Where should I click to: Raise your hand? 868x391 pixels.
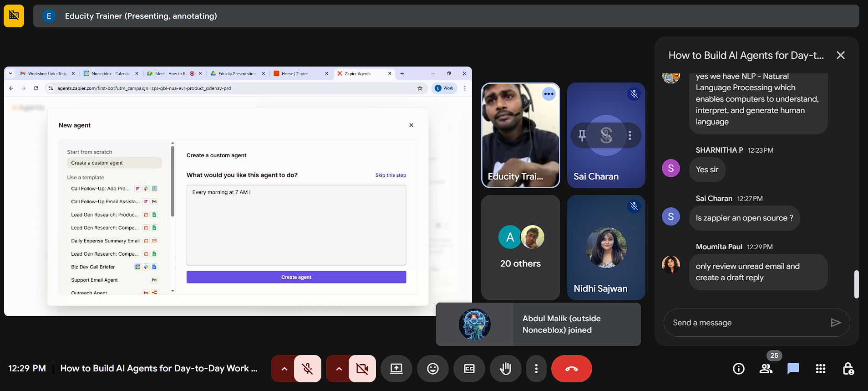[506, 369]
